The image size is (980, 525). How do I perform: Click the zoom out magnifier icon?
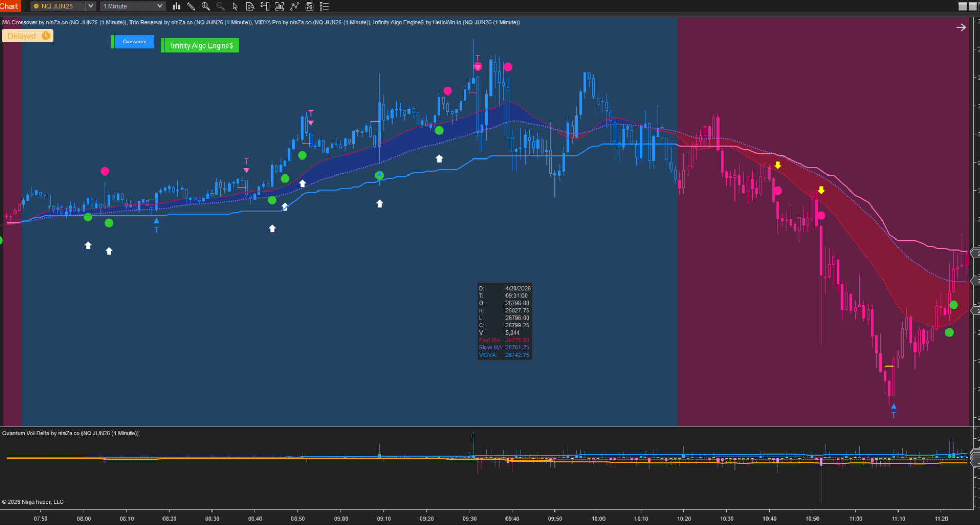220,6
